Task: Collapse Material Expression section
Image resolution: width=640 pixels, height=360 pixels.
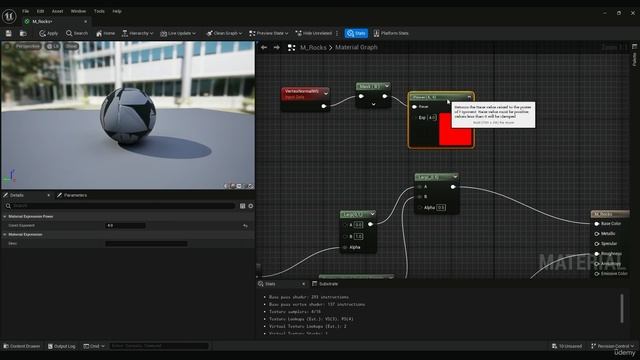Action: [x=5, y=235]
